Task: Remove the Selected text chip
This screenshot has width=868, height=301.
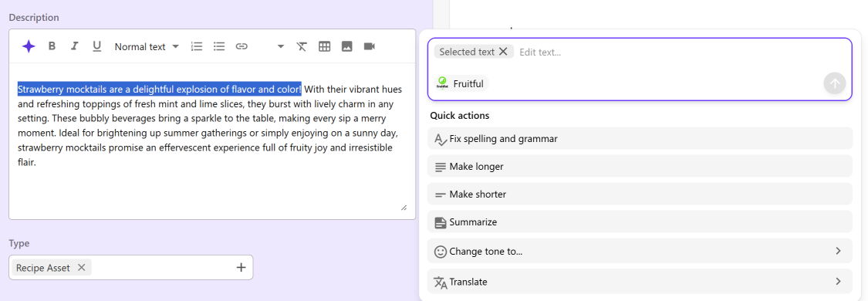Action: (x=503, y=52)
